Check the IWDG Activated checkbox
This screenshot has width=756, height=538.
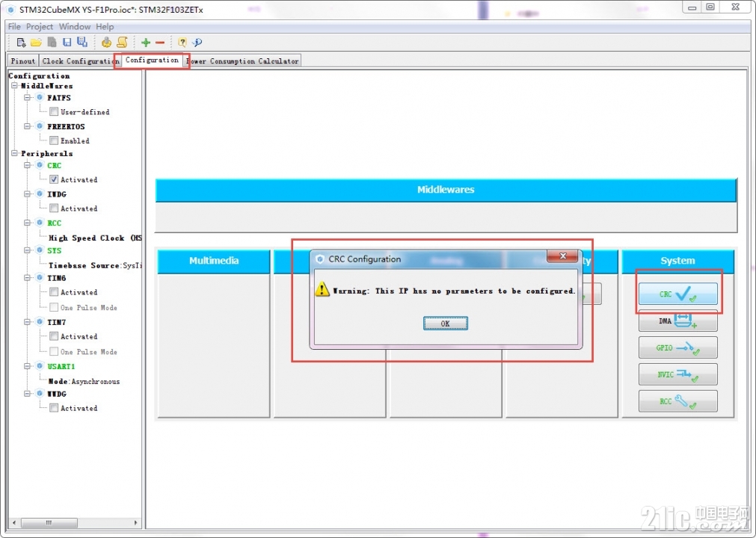click(x=54, y=208)
